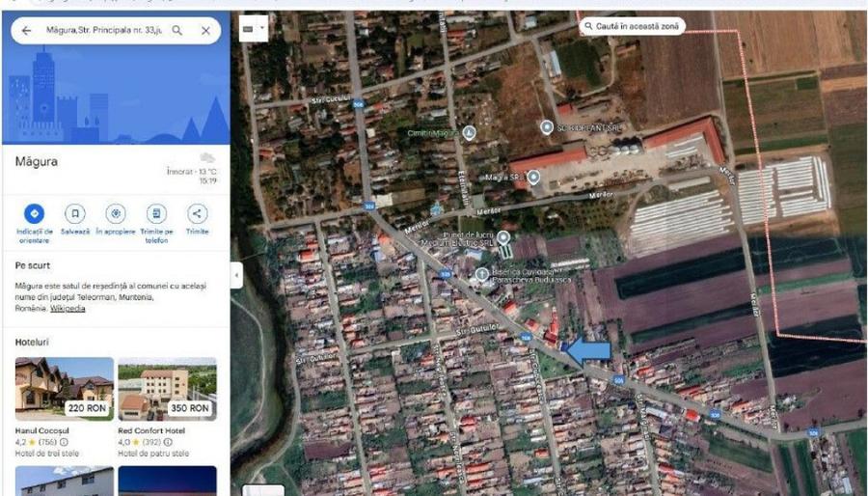
Task: Open Indicații de orientare directions
Action: pyautogui.click(x=35, y=213)
